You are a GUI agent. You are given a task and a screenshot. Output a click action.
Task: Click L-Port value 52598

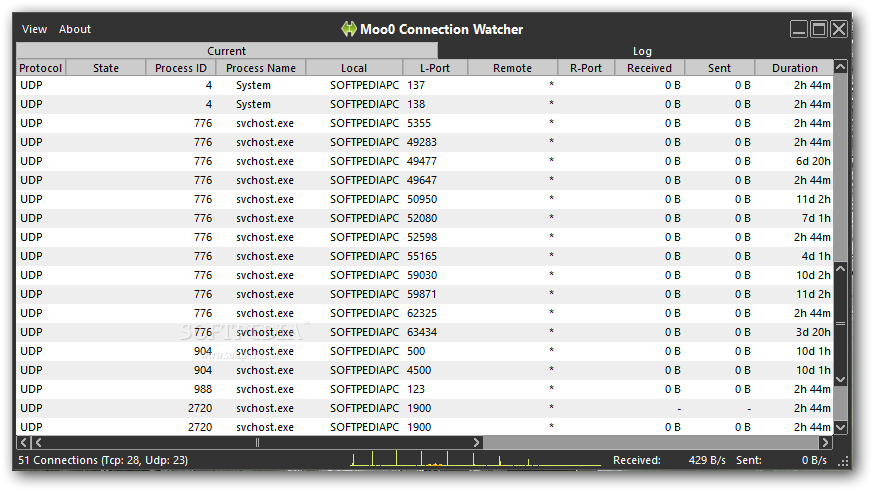[421, 237]
